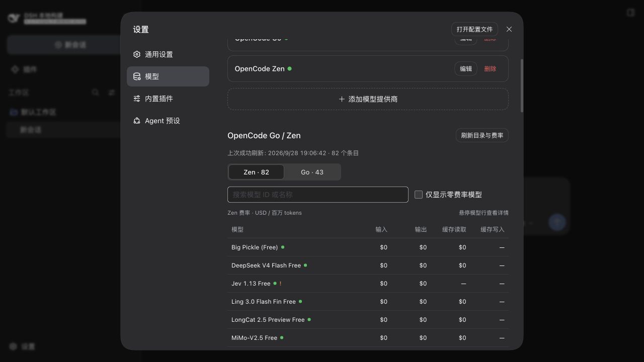Click the 新会话 button in the background window

70,45
